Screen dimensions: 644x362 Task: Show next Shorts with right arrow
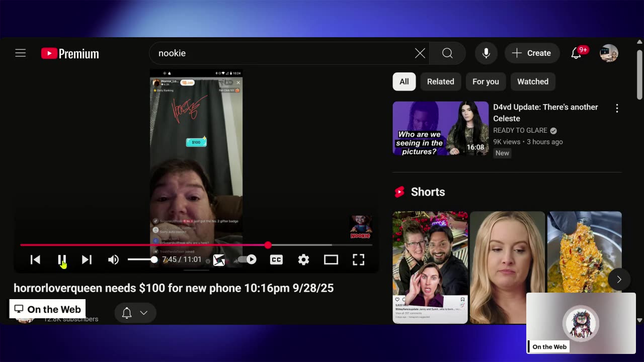tap(619, 279)
